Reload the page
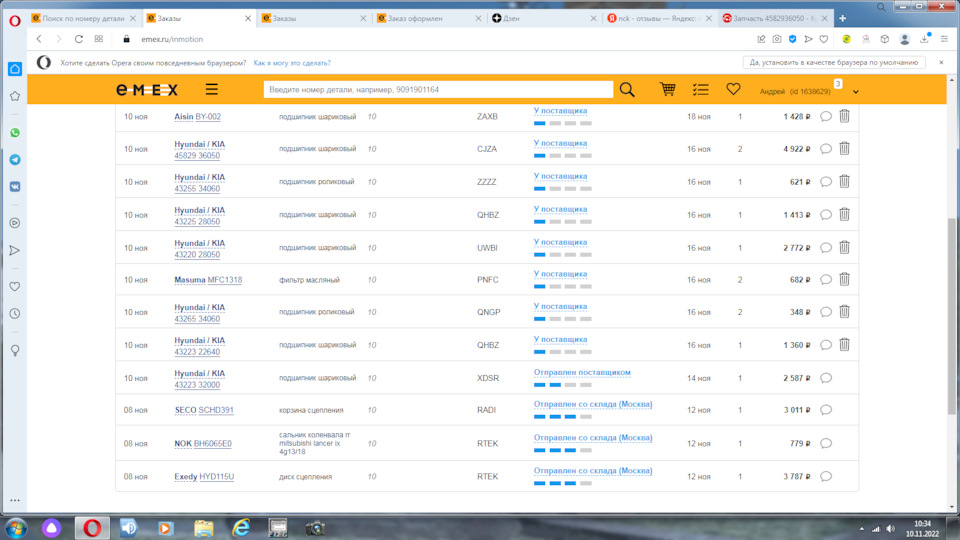The height and width of the screenshot is (540, 960). tap(79, 39)
